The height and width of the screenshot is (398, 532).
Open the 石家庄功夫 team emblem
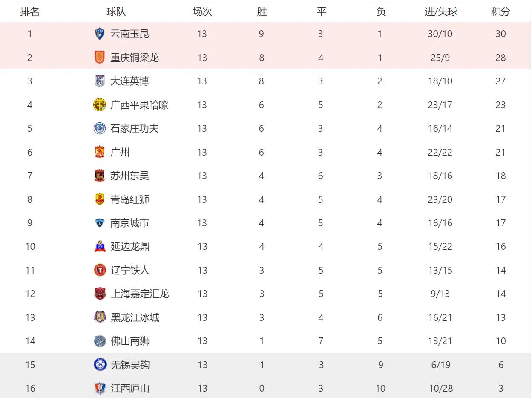pos(100,128)
